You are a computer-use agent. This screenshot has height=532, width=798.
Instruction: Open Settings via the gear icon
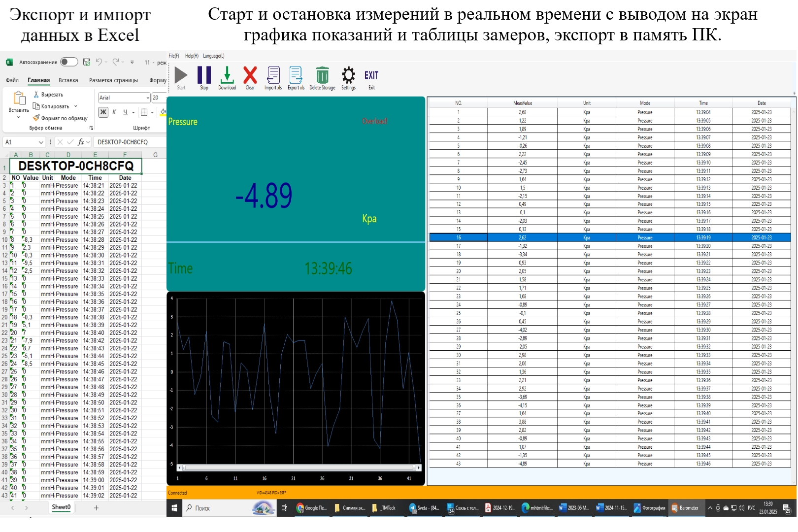348,76
